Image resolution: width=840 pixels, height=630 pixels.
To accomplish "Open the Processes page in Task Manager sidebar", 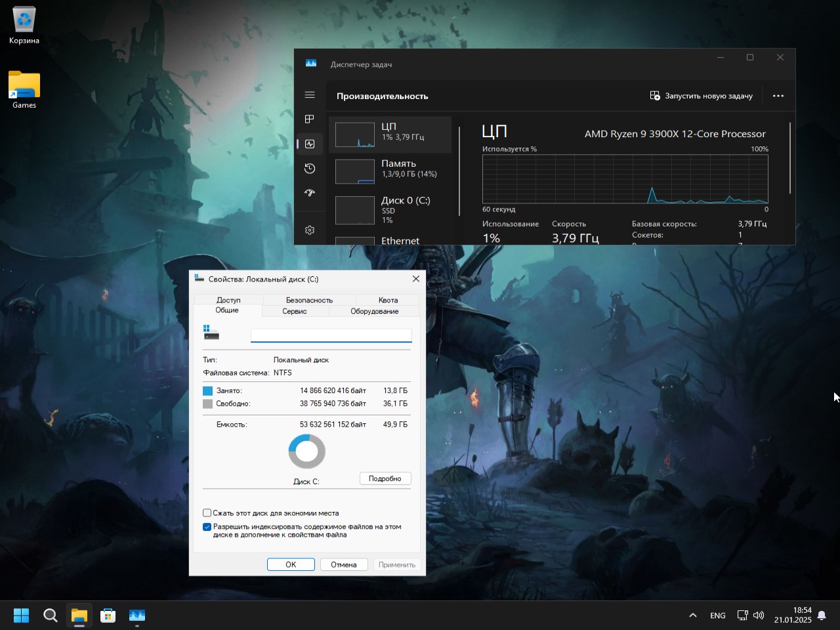I will (310, 119).
